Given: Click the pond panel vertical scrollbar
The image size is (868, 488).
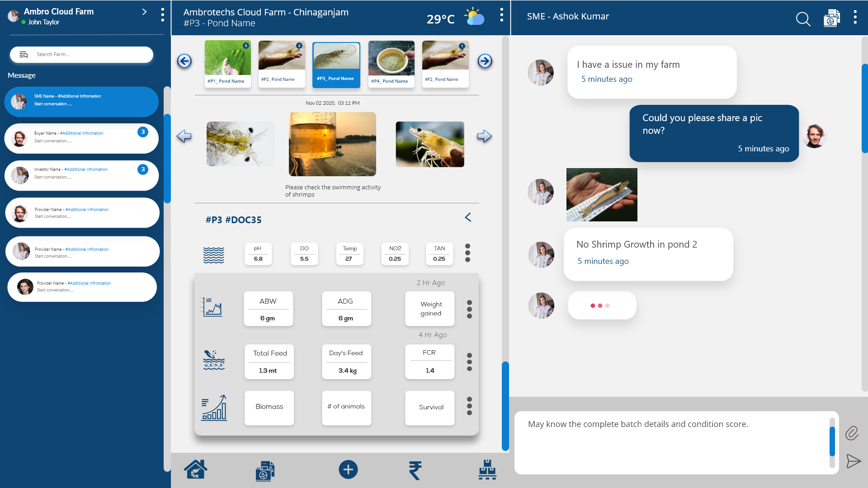Looking at the screenshot, I should click(505, 405).
